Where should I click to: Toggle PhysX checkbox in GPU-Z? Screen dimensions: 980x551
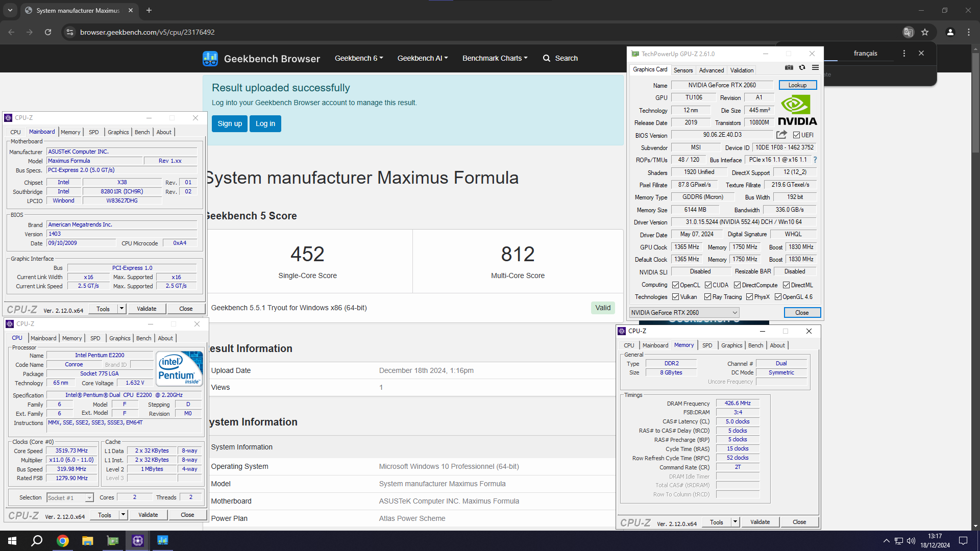pyautogui.click(x=749, y=297)
